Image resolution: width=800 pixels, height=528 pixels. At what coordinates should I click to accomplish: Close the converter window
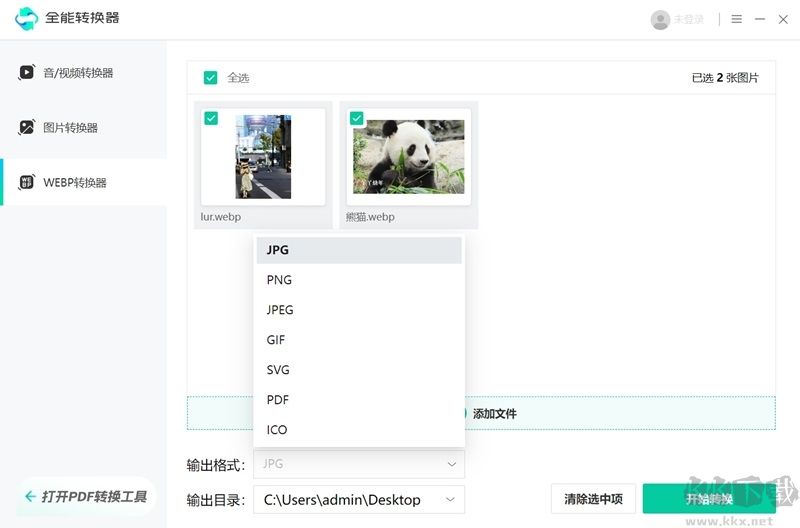click(783, 19)
